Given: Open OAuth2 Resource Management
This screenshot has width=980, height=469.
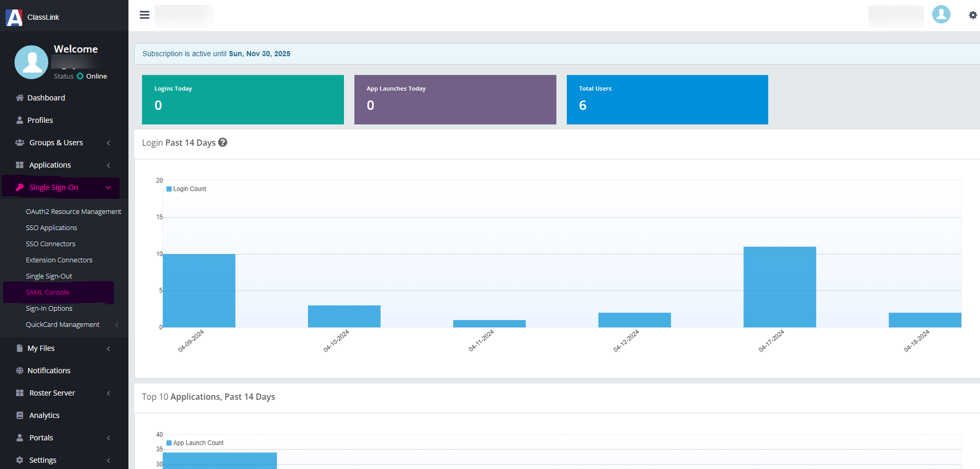Looking at the screenshot, I should click(x=73, y=212).
